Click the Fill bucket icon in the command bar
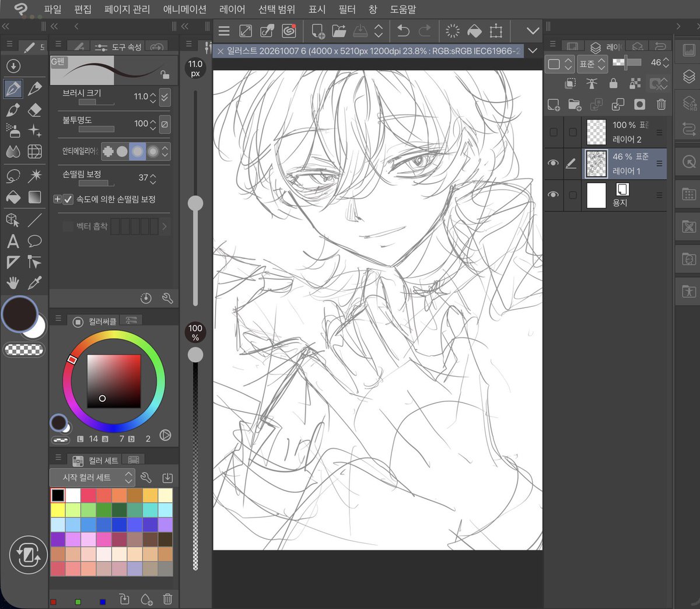Image resolution: width=700 pixels, height=609 pixels. point(474,31)
